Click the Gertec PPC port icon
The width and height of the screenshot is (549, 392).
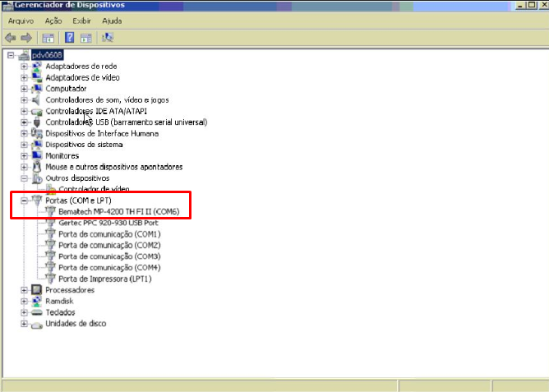tap(50, 223)
